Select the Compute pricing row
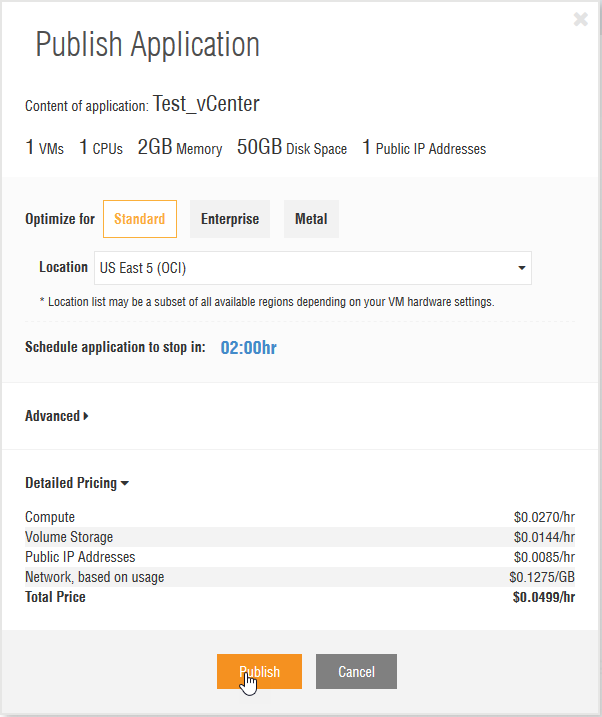The image size is (602, 717). click(300, 517)
